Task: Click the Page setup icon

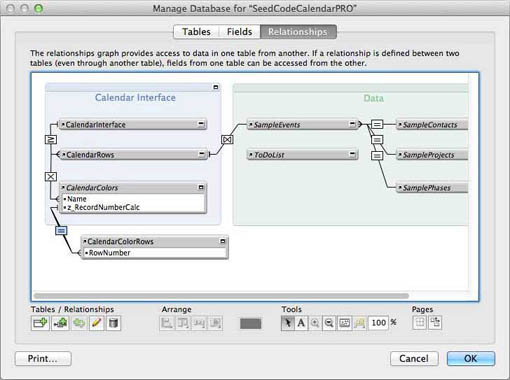Action: pos(435,323)
